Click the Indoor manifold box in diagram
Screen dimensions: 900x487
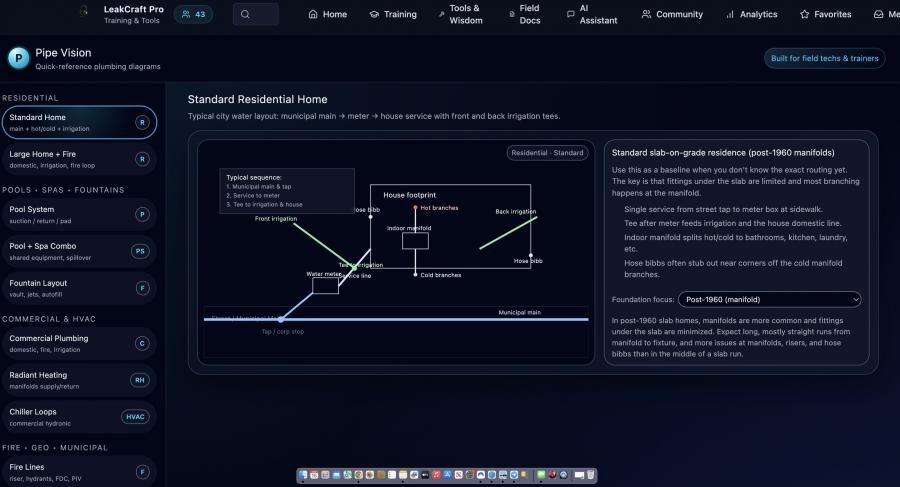(415, 241)
